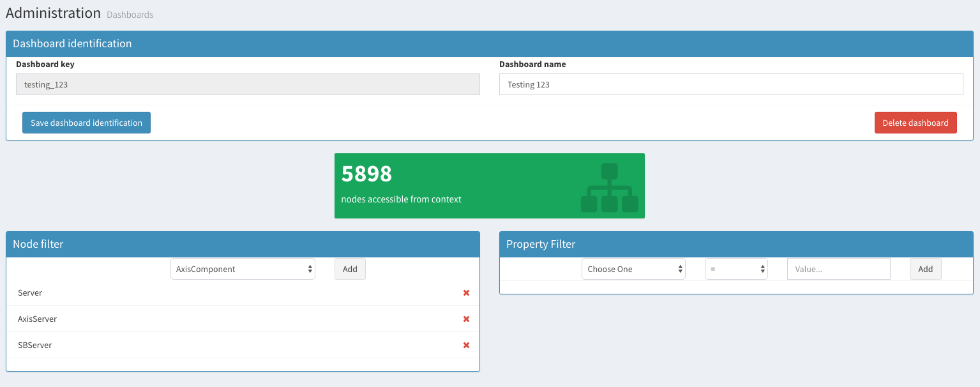Remove the AxisServer node filter

point(466,319)
